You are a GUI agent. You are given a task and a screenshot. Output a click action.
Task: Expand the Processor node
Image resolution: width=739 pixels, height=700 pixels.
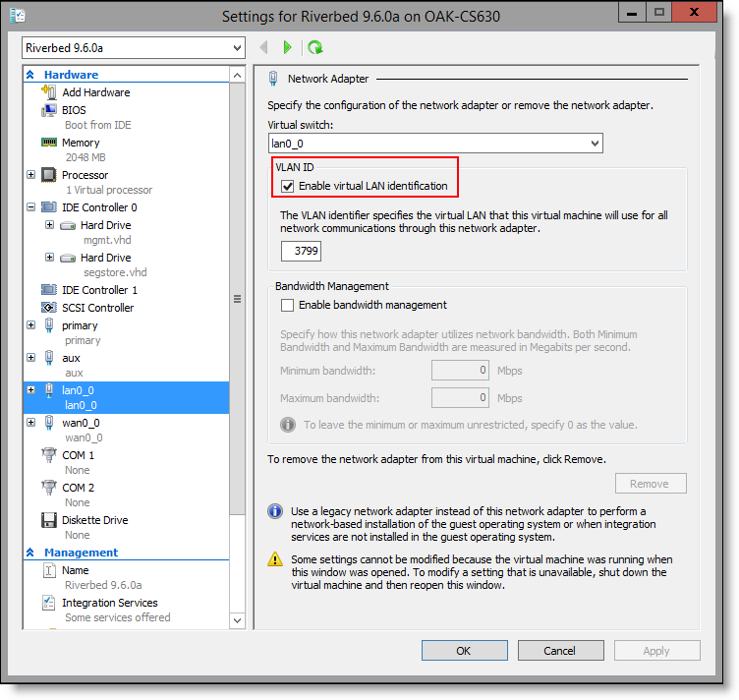31,175
